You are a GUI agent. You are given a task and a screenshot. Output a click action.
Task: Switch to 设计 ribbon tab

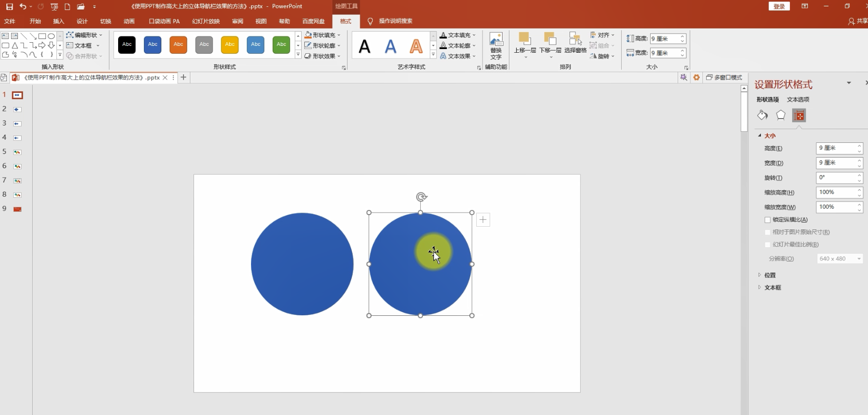82,22
